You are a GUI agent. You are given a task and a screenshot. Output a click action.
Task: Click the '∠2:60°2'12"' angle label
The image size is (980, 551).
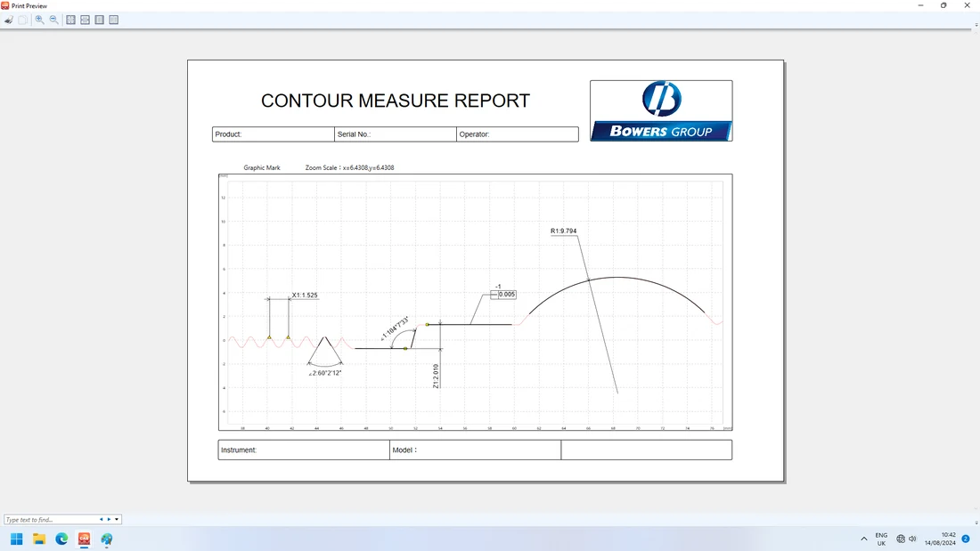coord(325,374)
